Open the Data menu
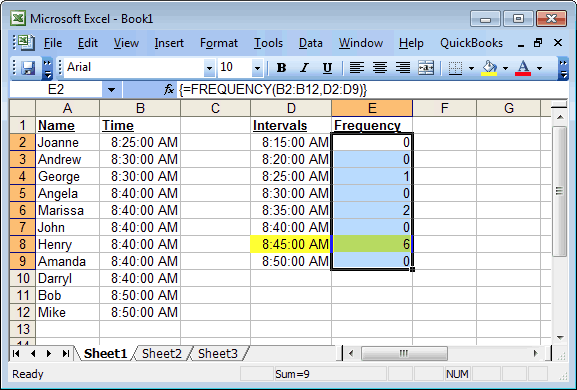This screenshot has height=390, width=577. pos(311,43)
